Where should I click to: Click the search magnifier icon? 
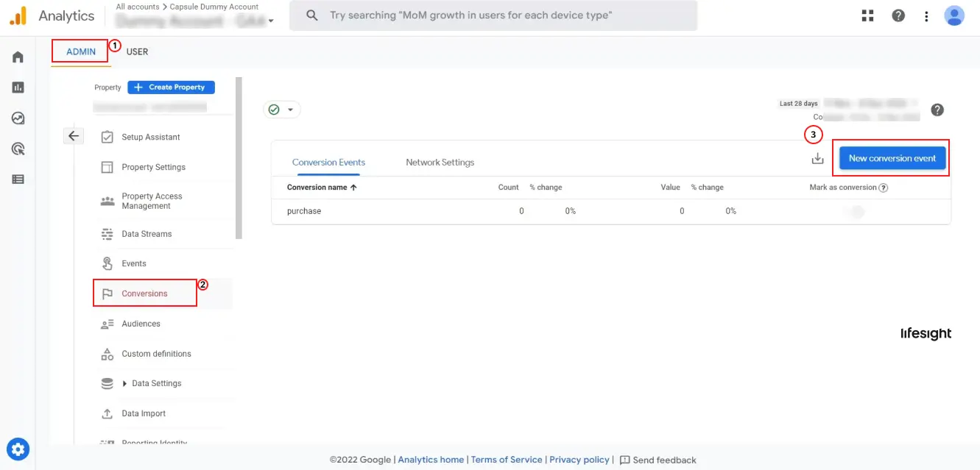[312, 15]
